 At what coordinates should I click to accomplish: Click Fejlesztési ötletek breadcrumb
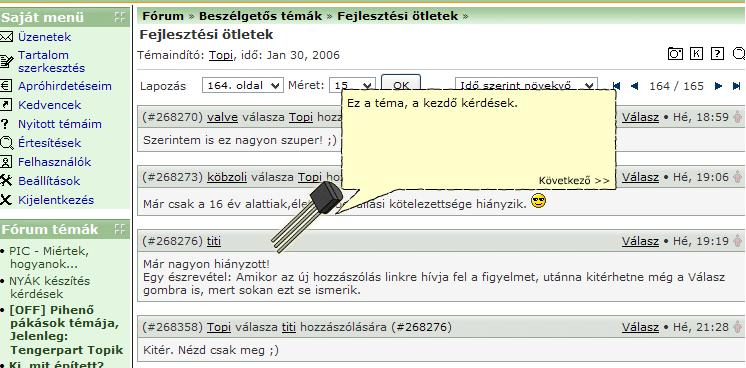(x=398, y=16)
